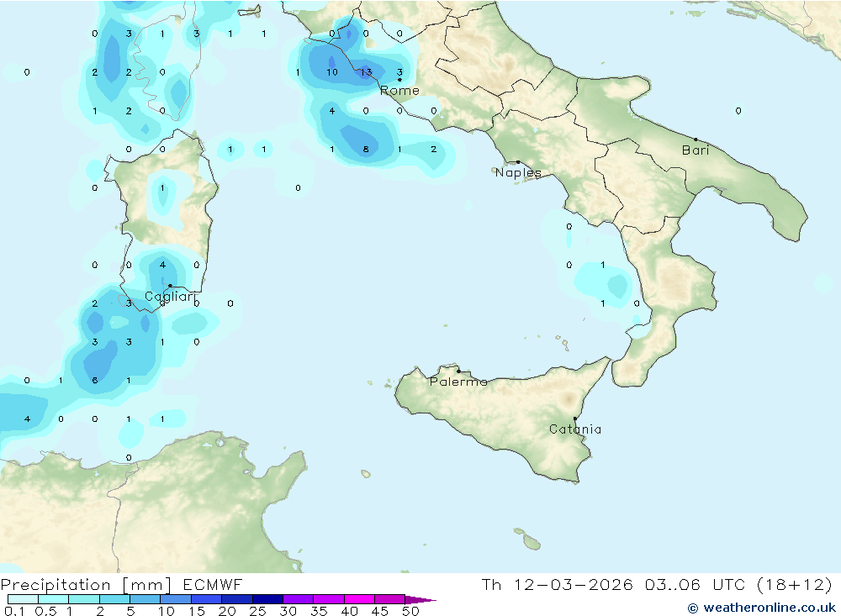841x616 pixels.
Task: Click the legend number 0.1
Action: (x=14, y=611)
